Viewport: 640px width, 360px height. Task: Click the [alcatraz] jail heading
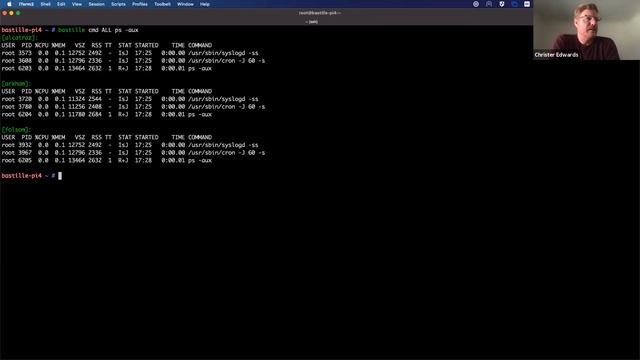19,38
